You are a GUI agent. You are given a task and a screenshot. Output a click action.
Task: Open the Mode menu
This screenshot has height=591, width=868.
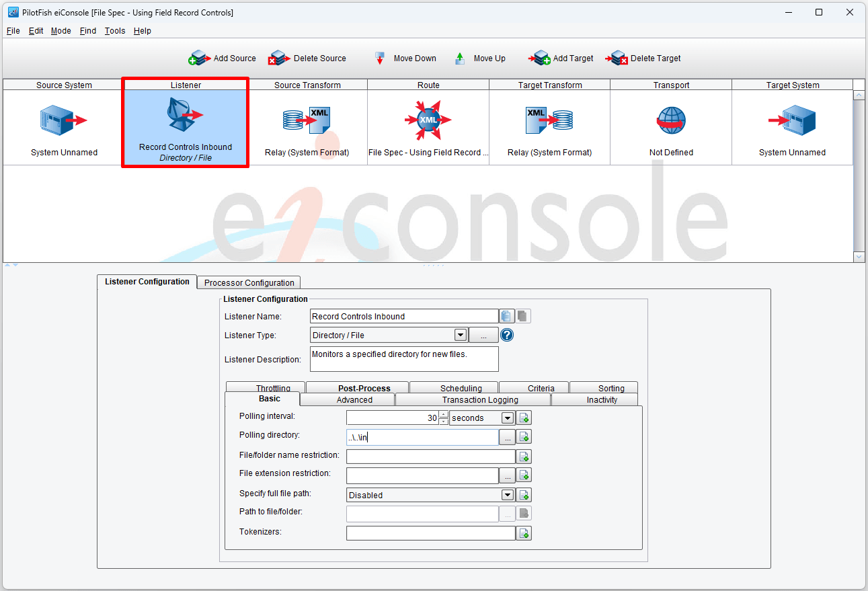pos(61,31)
